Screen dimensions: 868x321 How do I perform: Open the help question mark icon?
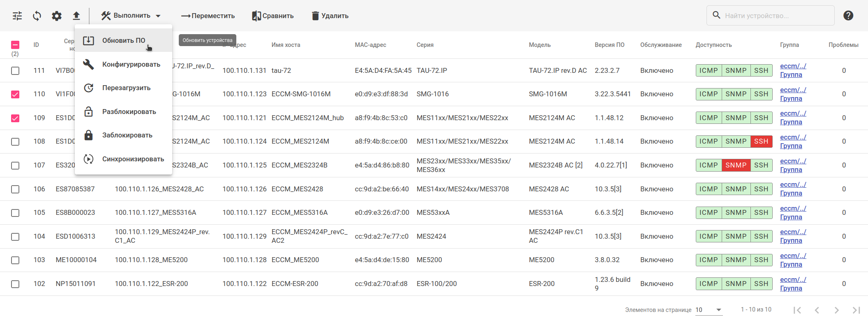[848, 16]
